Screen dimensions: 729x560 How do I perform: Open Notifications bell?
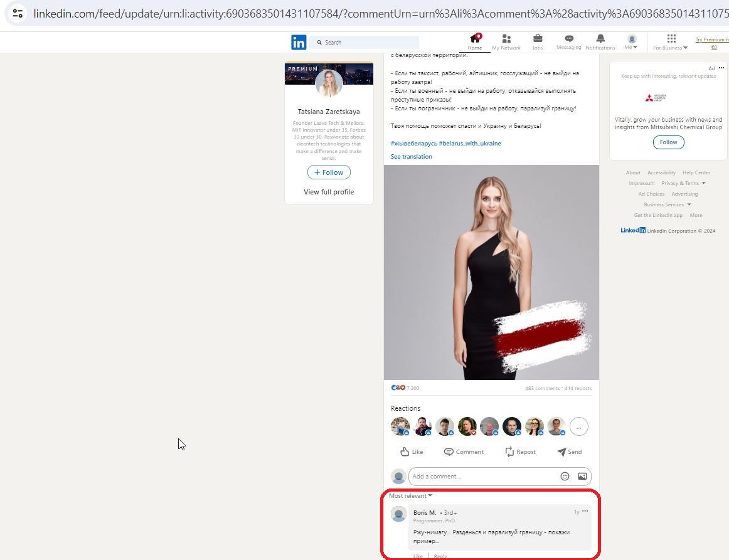click(600, 42)
